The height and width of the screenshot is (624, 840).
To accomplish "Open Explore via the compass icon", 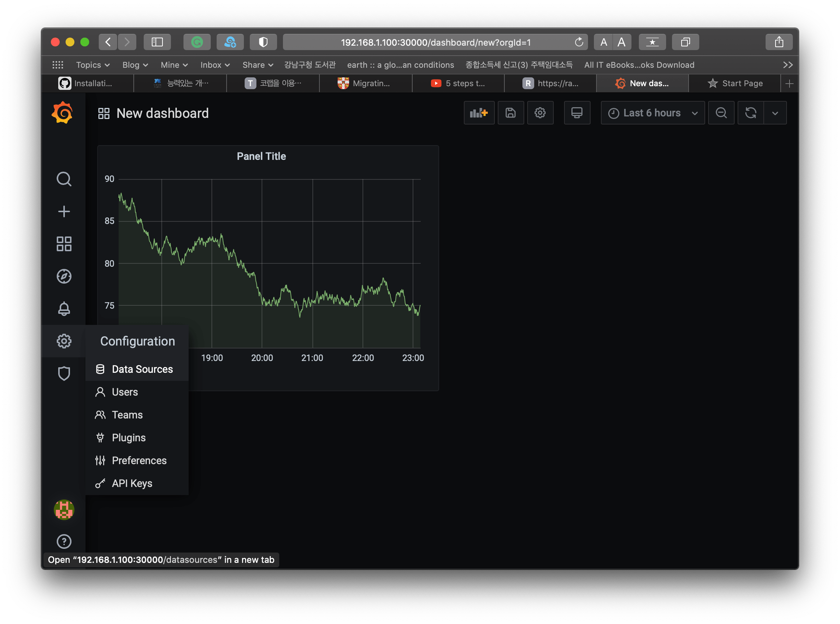I will 64,276.
